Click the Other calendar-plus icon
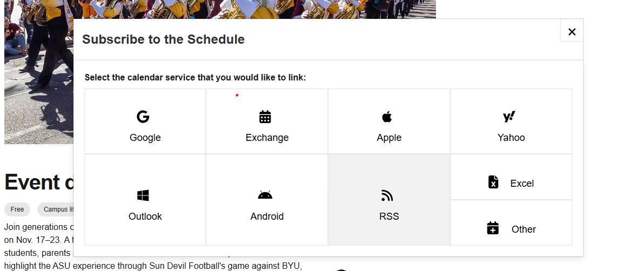This screenshot has height=271, width=644. click(492, 228)
